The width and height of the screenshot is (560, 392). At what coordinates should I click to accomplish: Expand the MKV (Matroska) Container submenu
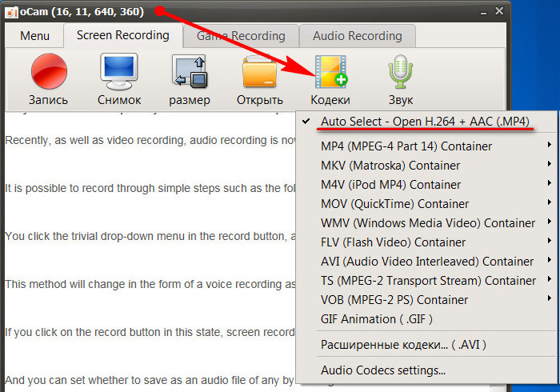point(426,166)
